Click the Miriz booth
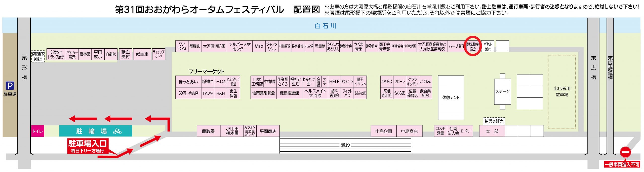This screenshot has height=172, width=644. pyautogui.click(x=259, y=46)
